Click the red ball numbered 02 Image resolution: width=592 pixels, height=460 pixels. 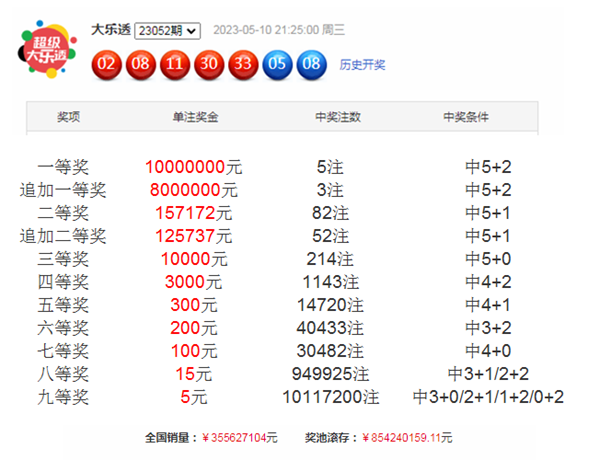[x=106, y=65]
